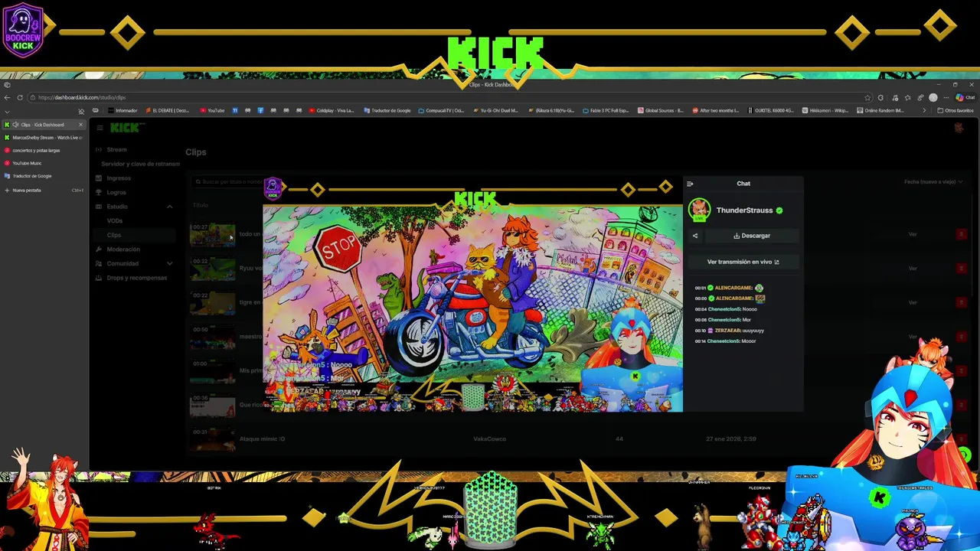Viewport: 980px width, 551px height.
Task: Switch to the conciertos y pistas largas tab
Action: 44,150
